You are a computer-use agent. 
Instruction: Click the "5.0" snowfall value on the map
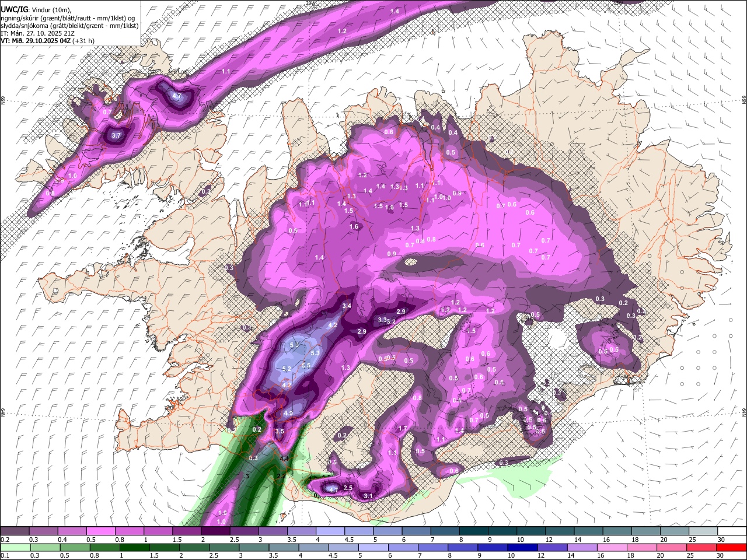coord(295,345)
